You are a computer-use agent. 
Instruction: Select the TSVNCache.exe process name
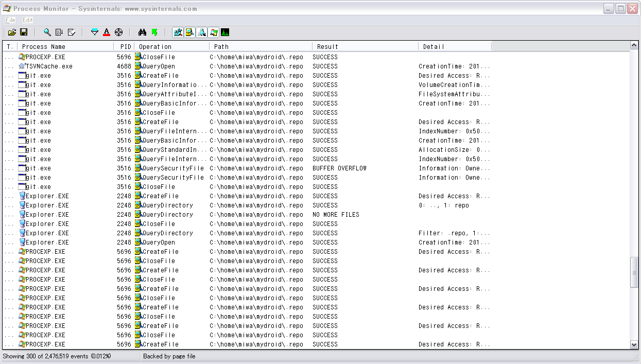49,66
